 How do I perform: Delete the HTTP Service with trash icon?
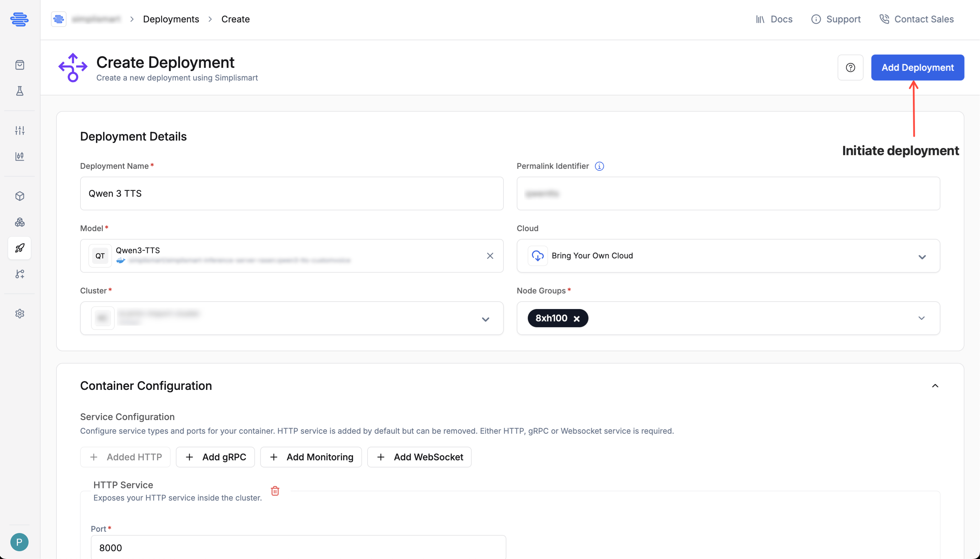[275, 491]
